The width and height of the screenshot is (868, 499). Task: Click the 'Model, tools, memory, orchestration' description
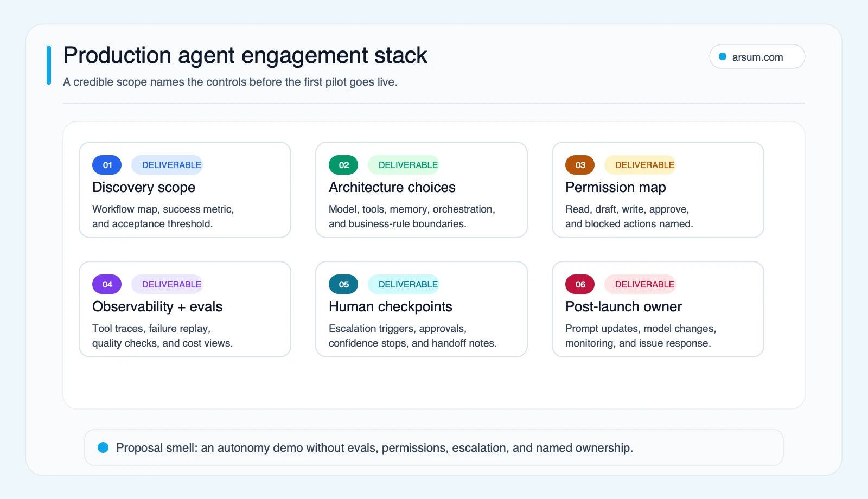click(412, 216)
